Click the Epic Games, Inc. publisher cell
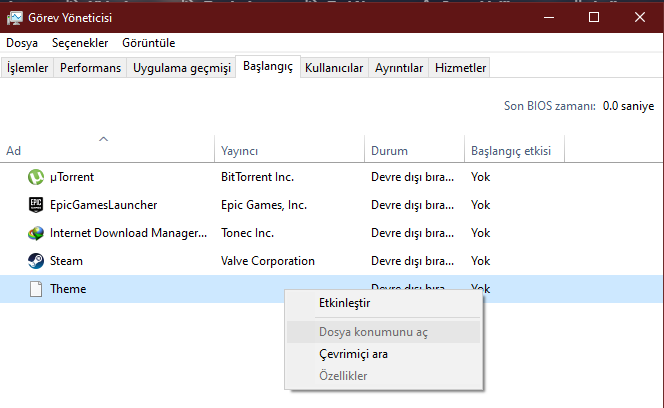 click(x=264, y=205)
